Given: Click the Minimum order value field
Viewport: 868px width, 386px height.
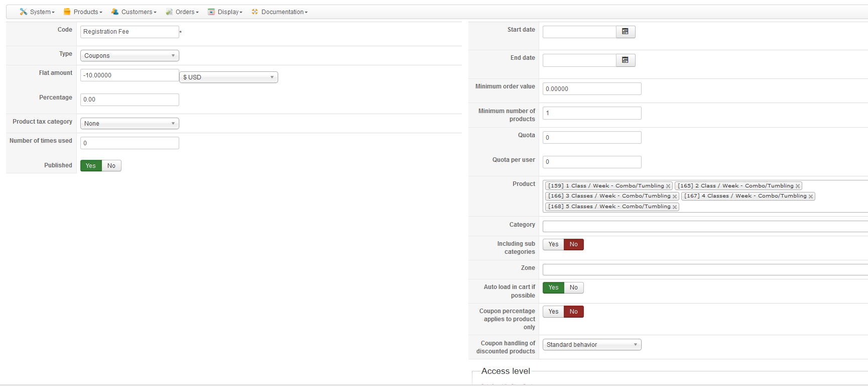Looking at the screenshot, I should tap(592, 89).
